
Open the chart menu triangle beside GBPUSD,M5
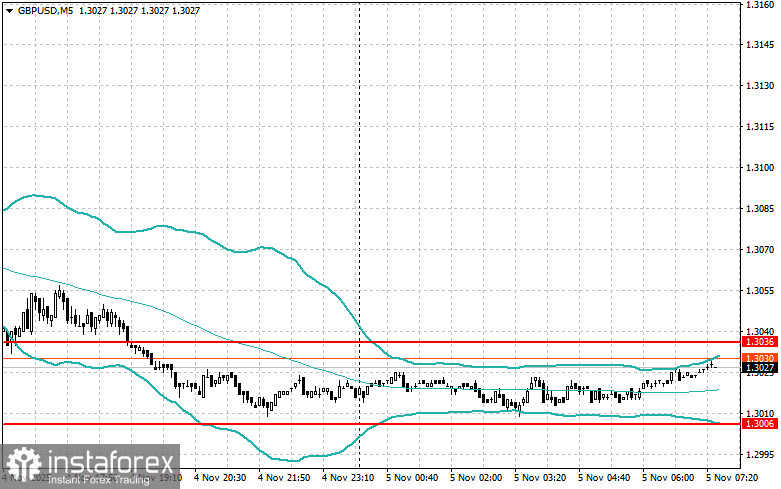pos(9,10)
